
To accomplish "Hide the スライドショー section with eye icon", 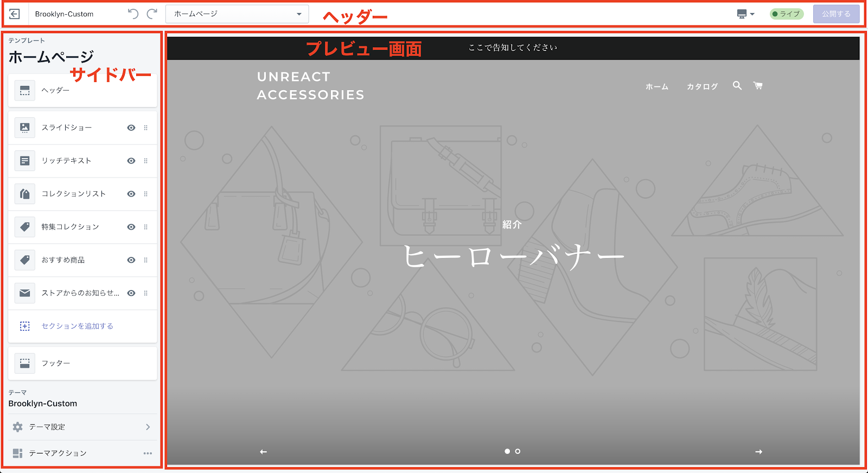I will tap(131, 128).
